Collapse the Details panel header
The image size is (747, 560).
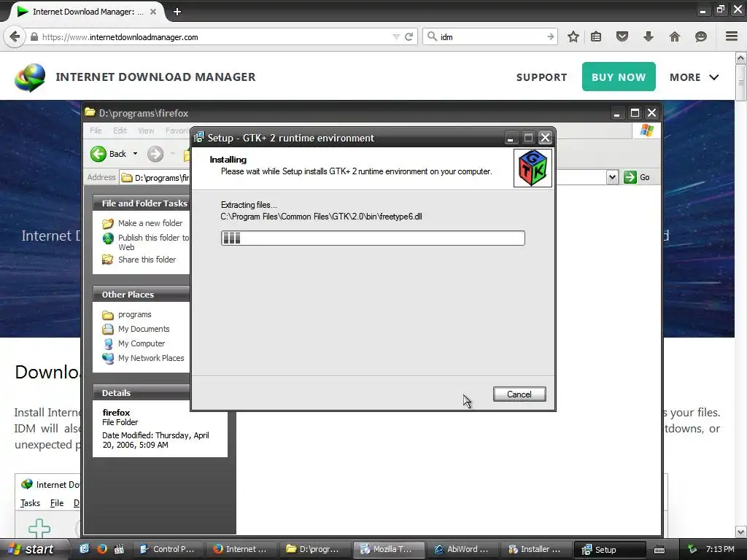(x=142, y=393)
